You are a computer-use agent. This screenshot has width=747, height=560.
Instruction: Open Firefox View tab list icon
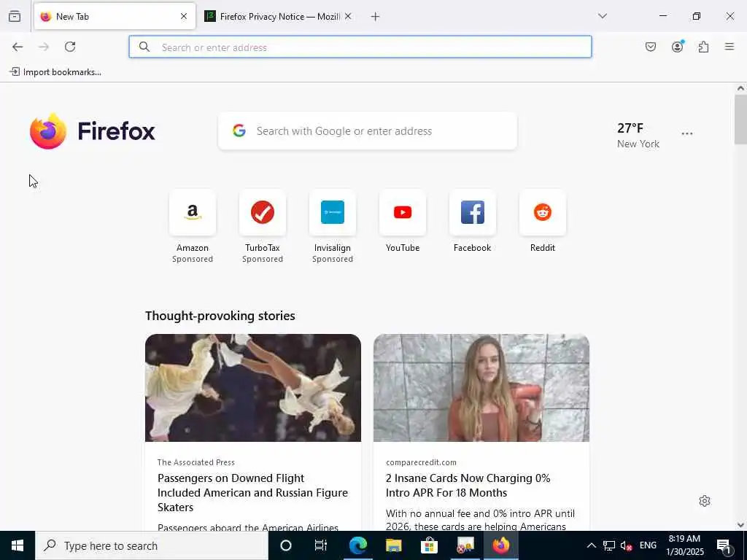[x=15, y=16]
